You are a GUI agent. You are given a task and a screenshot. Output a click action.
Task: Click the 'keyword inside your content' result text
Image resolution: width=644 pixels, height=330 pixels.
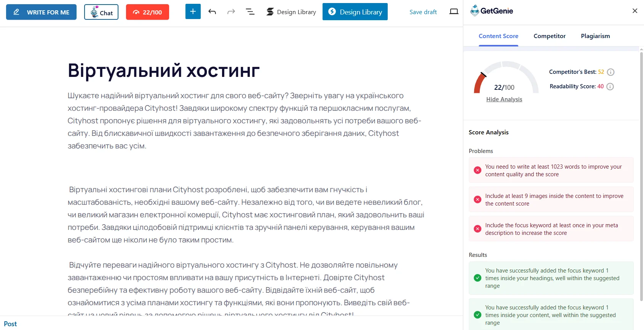click(x=550, y=315)
